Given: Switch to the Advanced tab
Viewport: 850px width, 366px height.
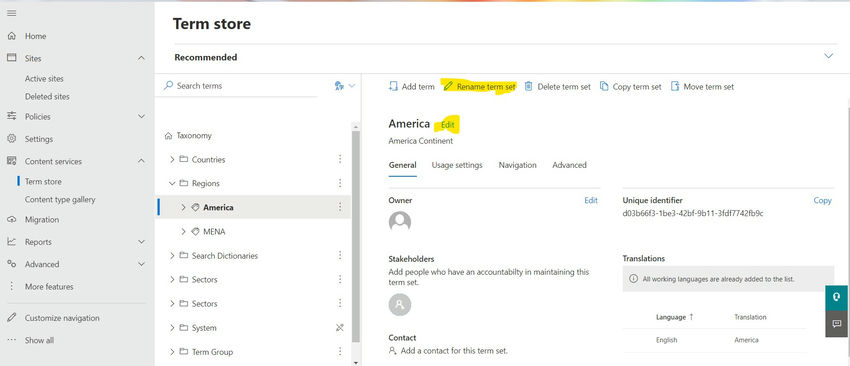Looking at the screenshot, I should click(x=569, y=165).
